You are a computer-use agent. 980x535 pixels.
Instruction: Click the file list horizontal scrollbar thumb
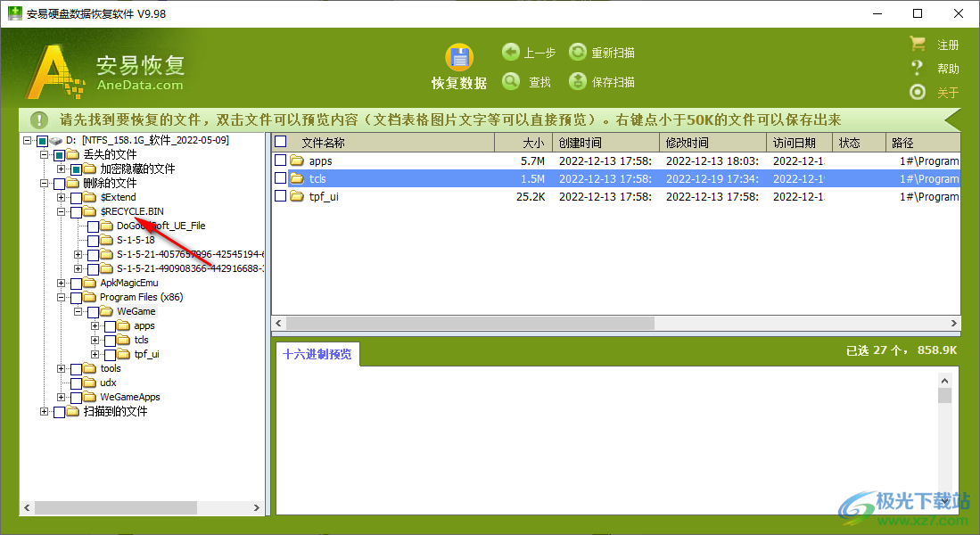[470, 323]
